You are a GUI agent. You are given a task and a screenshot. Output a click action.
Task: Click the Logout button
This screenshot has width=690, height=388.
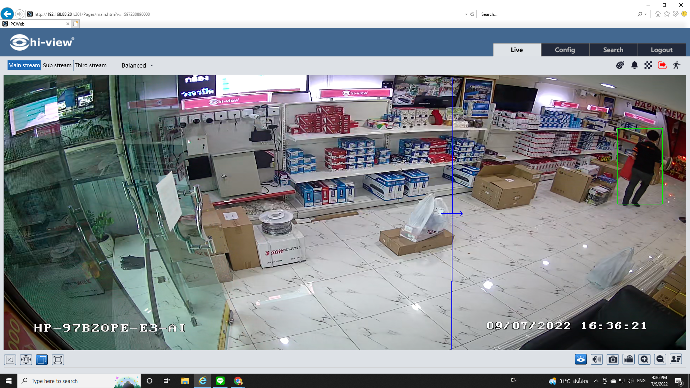(661, 50)
